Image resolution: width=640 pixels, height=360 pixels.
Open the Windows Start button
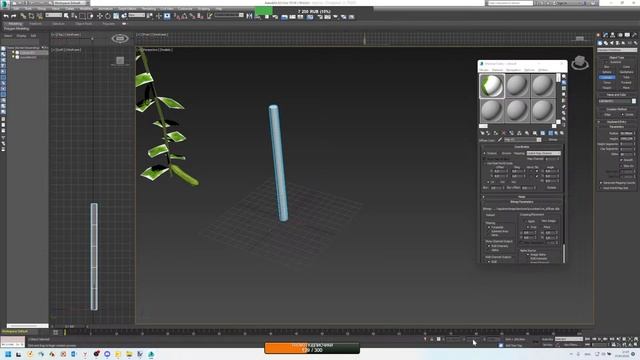pyautogui.click(x=8, y=354)
